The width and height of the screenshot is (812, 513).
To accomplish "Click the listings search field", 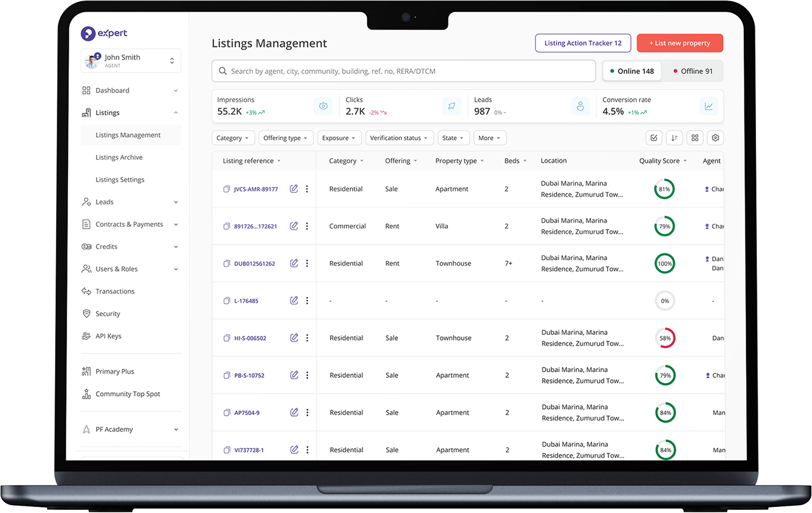I will pos(403,72).
